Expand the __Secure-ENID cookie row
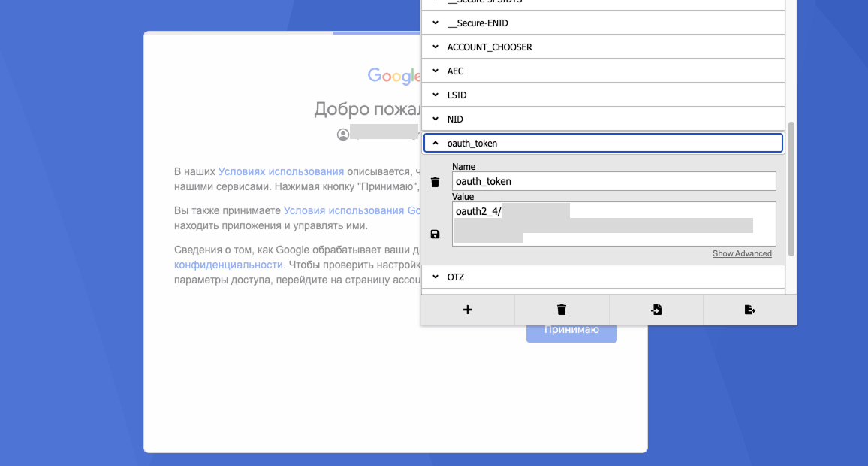The width and height of the screenshot is (868, 466). (604, 23)
